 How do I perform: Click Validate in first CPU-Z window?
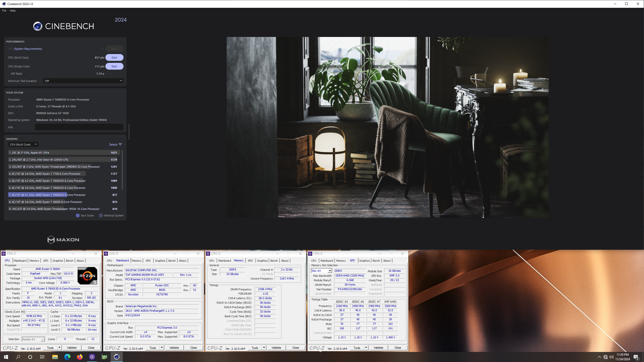pyautogui.click(x=72, y=348)
